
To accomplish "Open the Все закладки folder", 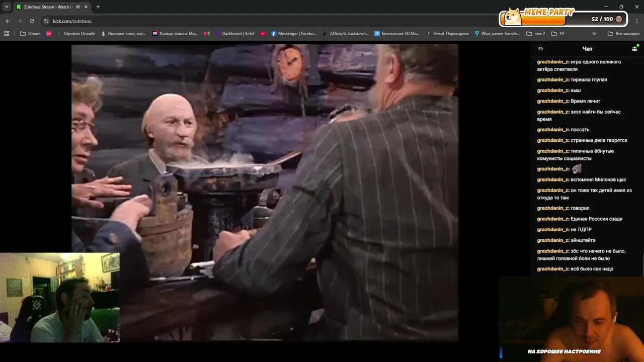I will [x=623, y=34].
